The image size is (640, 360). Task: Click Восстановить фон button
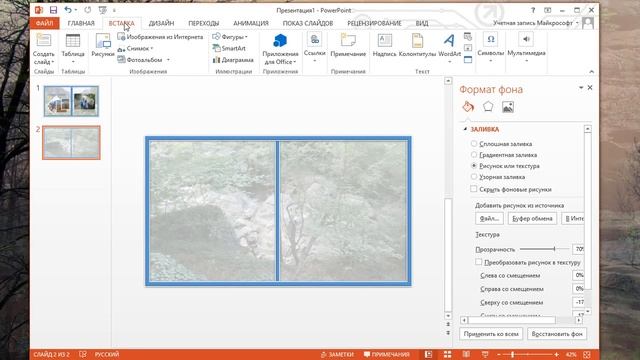557,333
